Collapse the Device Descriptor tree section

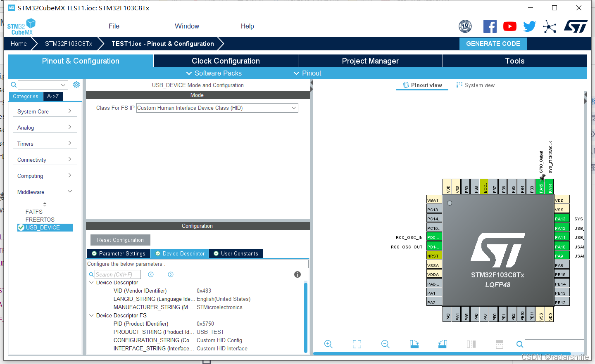click(91, 282)
